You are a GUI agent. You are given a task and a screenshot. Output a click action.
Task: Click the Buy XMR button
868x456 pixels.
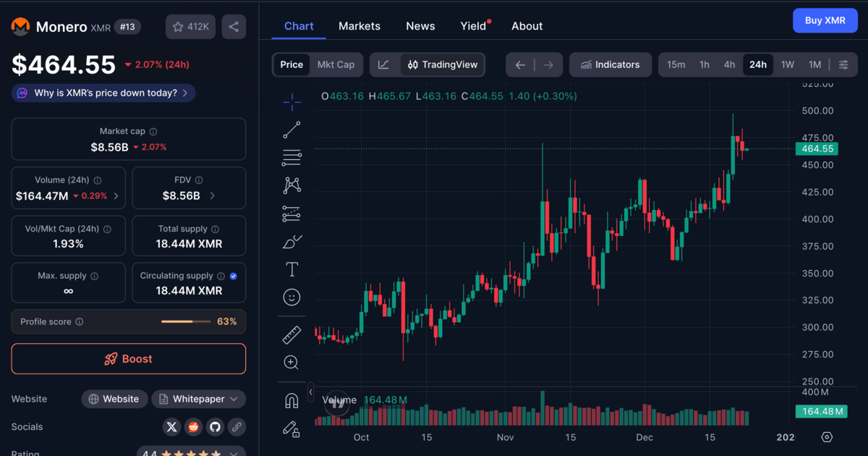[x=825, y=20]
